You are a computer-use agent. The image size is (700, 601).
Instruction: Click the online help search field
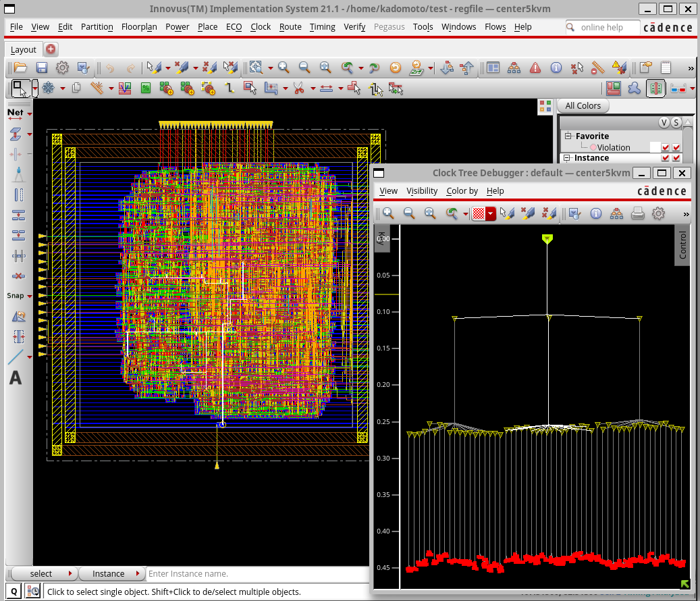pyautogui.click(x=603, y=27)
